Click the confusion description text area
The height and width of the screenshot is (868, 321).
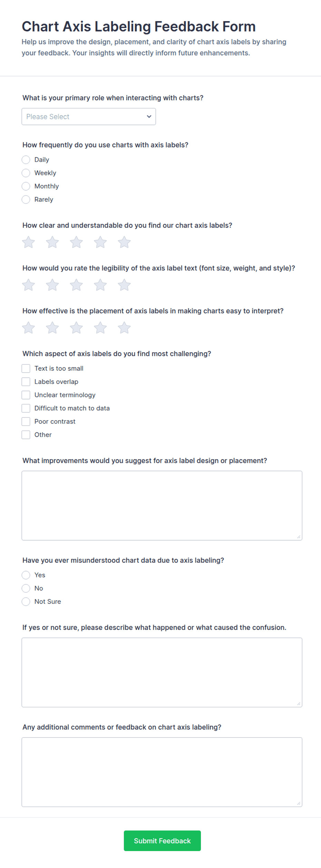click(x=162, y=672)
